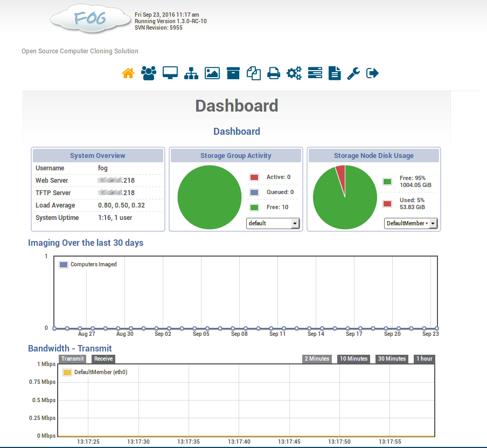Open Printer Management icon
This screenshot has width=487, height=448.
tap(274, 73)
